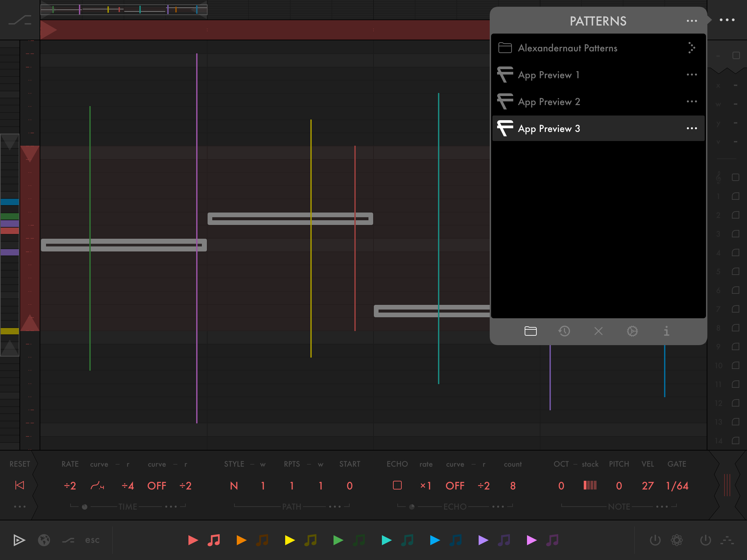Screen dimensions: 747x560
Task: Click the red music note icon
Action: pos(214,540)
